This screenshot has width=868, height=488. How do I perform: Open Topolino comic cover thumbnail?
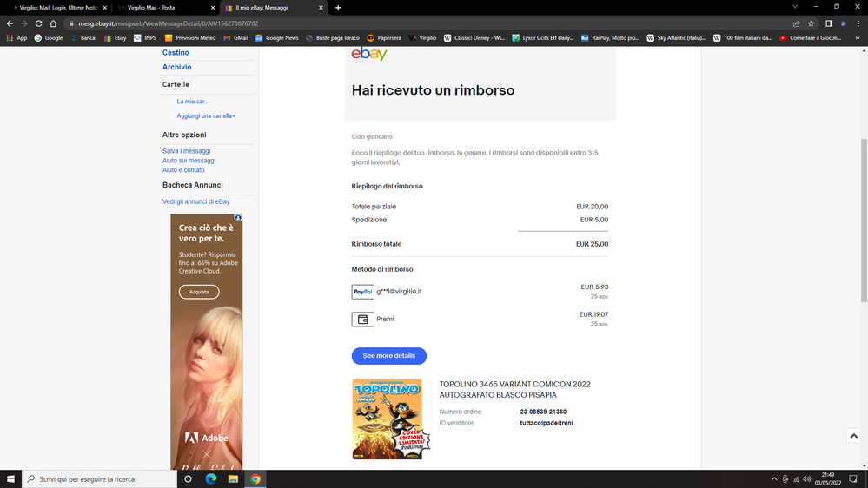391,419
